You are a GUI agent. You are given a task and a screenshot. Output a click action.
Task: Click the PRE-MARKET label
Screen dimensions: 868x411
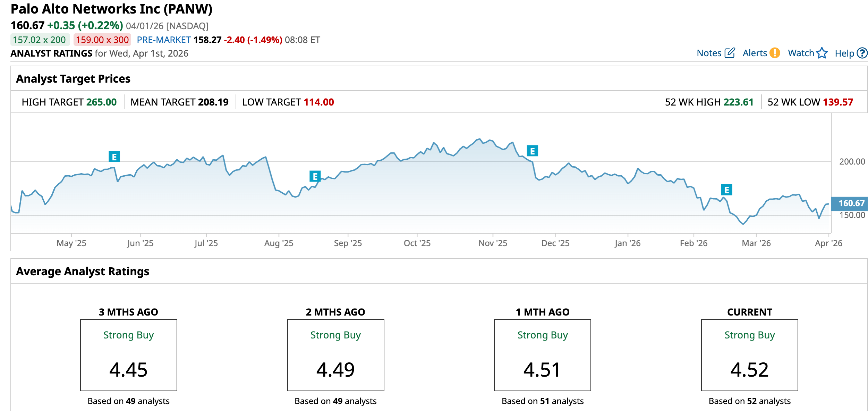pyautogui.click(x=164, y=40)
